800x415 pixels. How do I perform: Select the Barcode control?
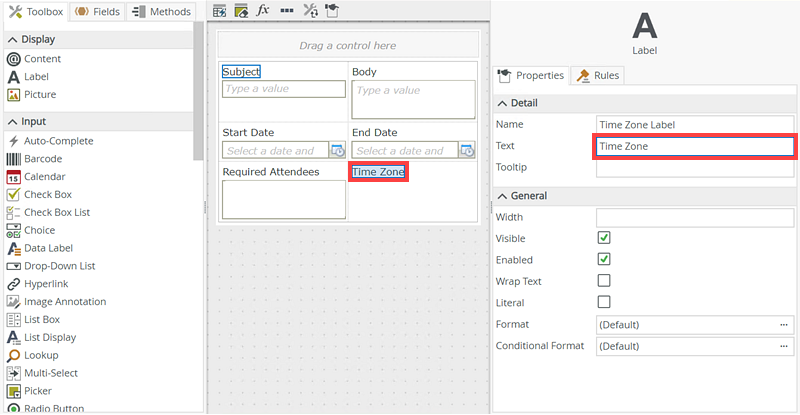[34, 159]
